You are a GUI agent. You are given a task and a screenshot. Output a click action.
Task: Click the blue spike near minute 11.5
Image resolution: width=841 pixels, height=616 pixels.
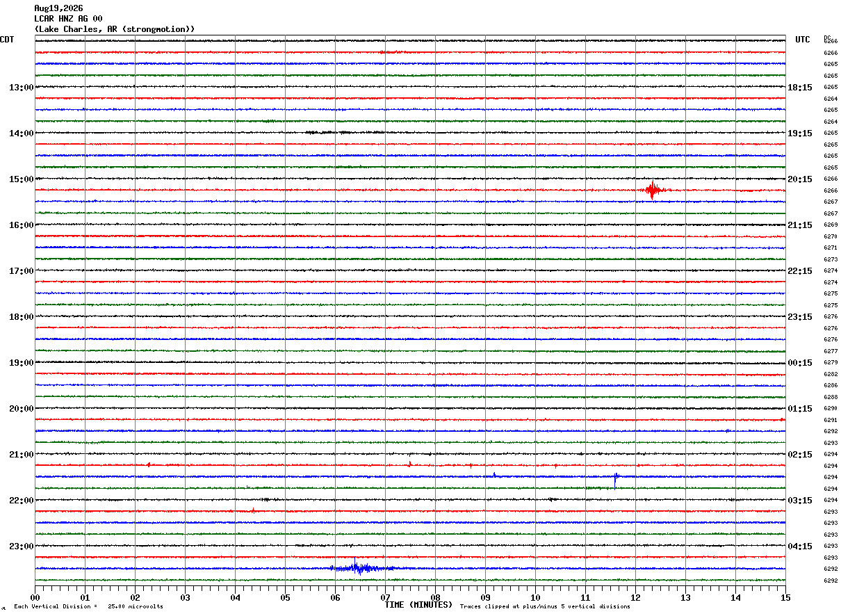615,480
